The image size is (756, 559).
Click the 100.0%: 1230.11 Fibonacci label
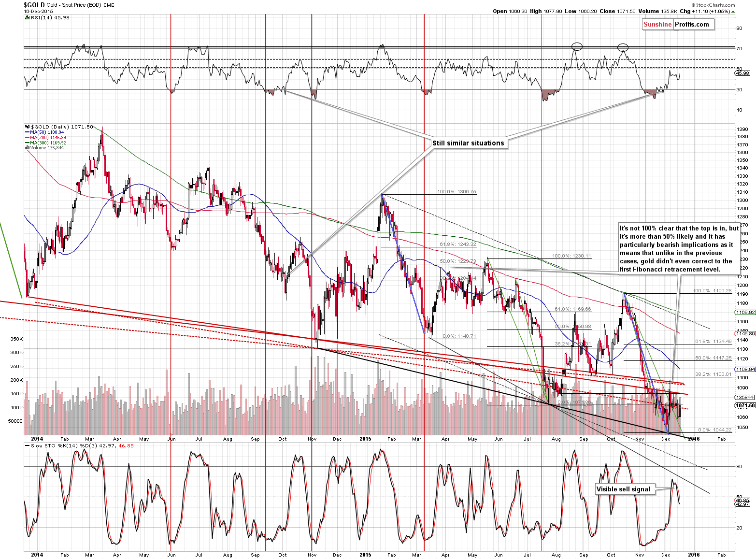coord(571,256)
